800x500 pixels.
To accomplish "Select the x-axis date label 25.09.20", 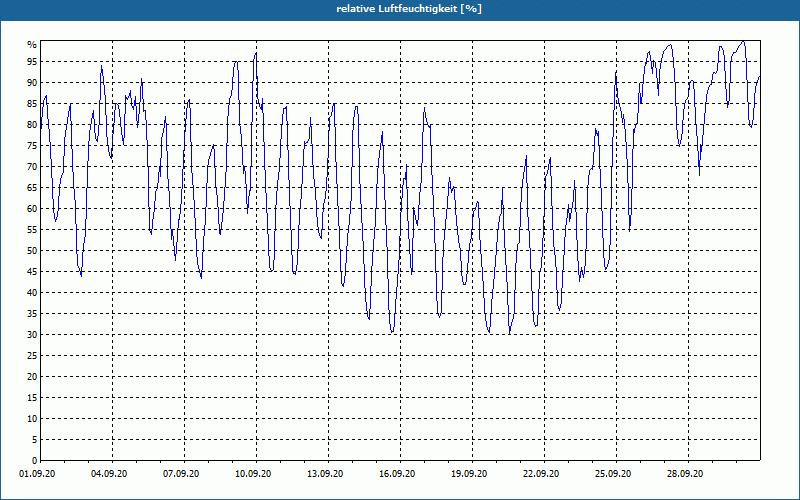I will pos(613,474).
